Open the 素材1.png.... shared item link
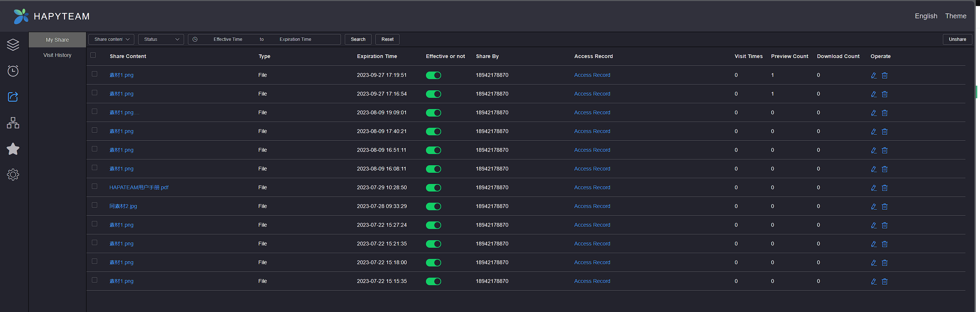 coord(124,112)
